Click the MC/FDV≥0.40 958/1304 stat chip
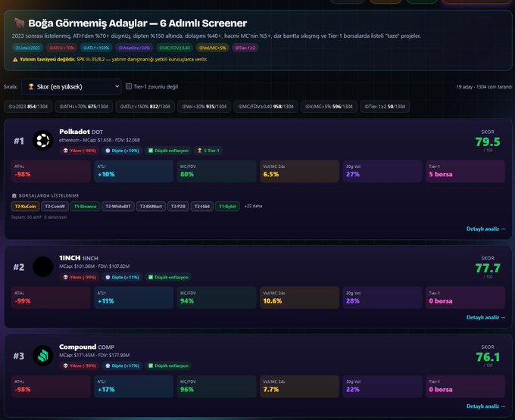515x420 pixels. pyautogui.click(x=266, y=107)
